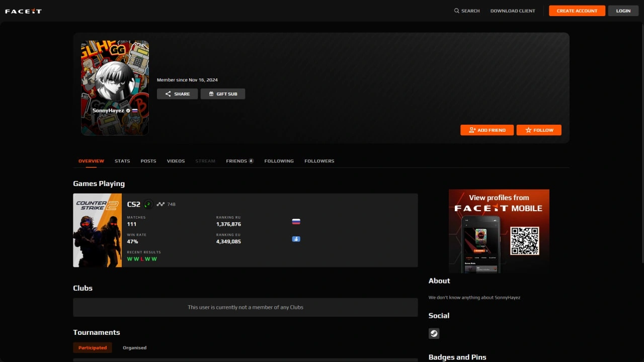Click the Badges and Pins heading
The height and width of the screenshot is (362, 644).
[x=457, y=357]
